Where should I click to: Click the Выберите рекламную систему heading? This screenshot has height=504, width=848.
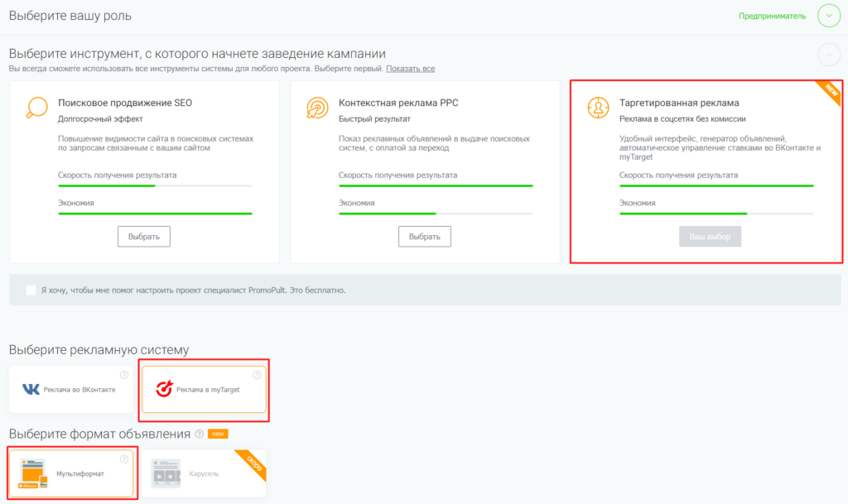(99, 349)
